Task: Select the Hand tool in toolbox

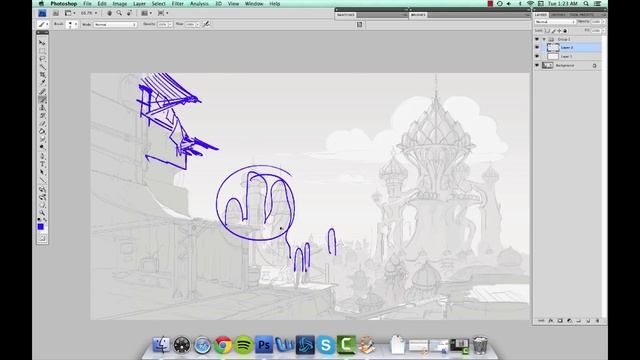Action: [x=42, y=206]
